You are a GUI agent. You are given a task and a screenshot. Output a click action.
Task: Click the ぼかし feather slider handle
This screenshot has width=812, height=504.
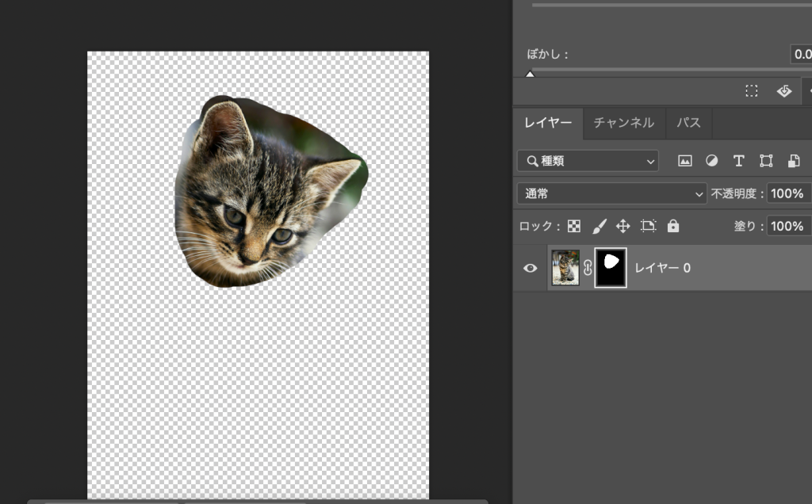(530, 74)
